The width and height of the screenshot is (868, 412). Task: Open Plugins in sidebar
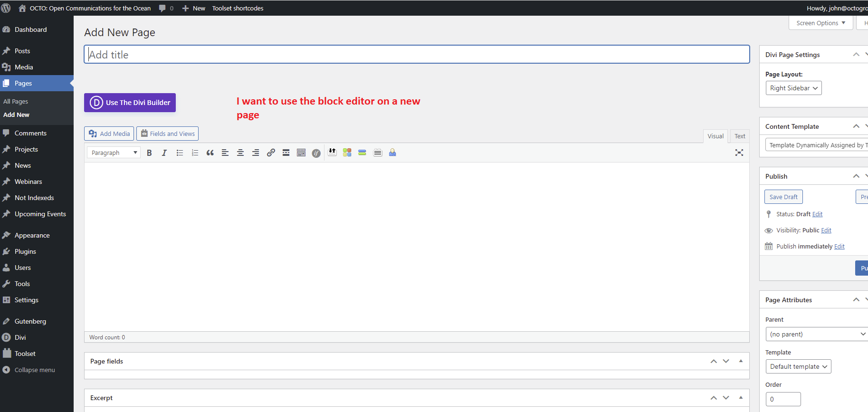pyautogui.click(x=37, y=251)
